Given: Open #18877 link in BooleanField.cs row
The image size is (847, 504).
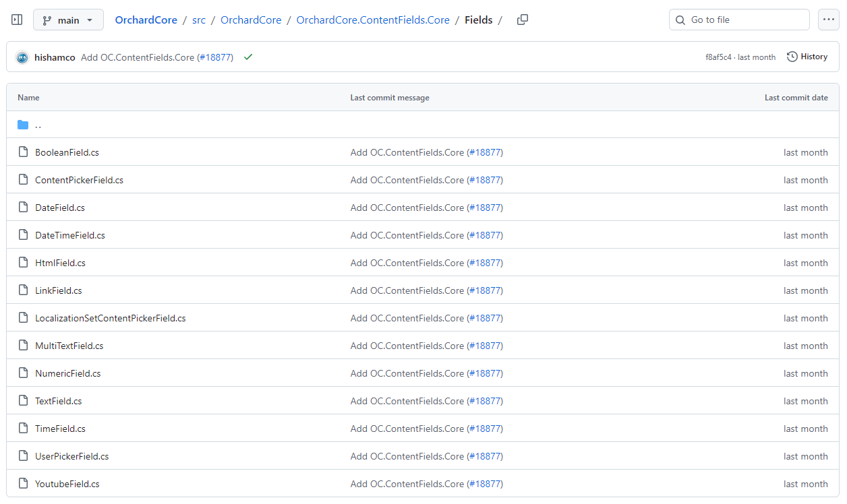Looking at the screenshot, I should coord(485,152).
